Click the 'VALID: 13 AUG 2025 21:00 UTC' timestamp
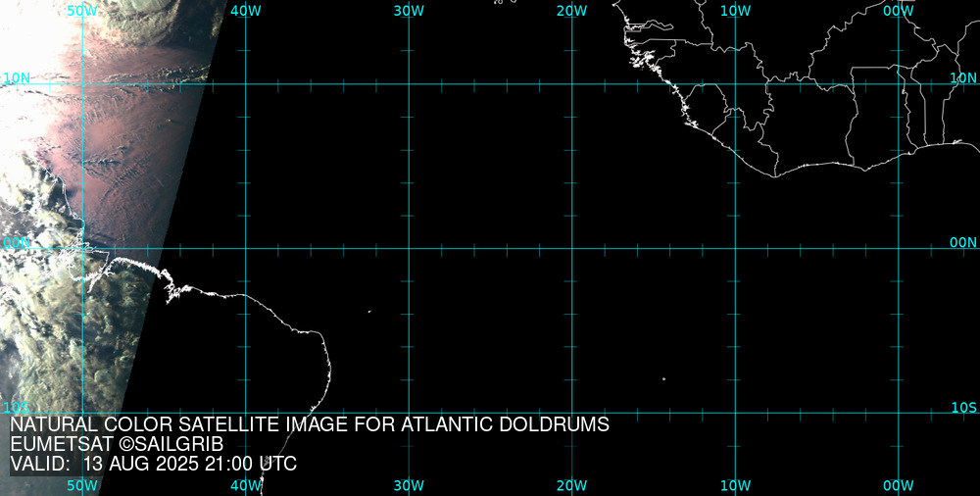This screenshot has height=496, width=980. [x=154, y=465]
